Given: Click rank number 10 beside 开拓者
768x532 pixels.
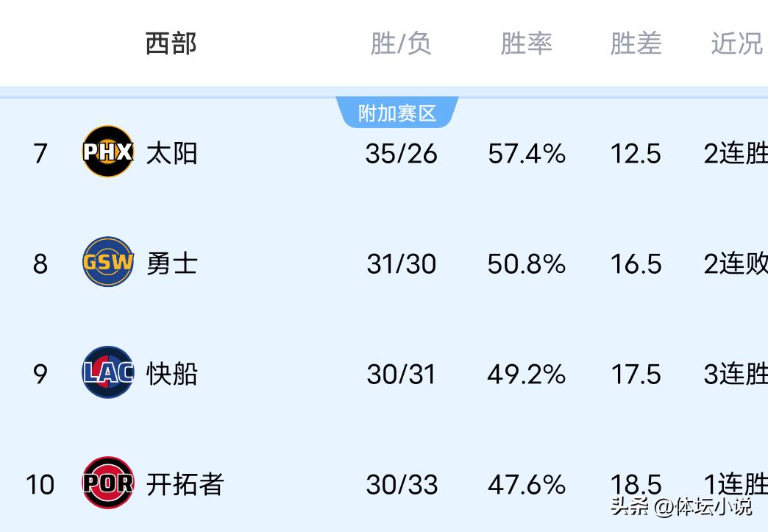Looking at the screenshot, I should click(x=40, y=485).
